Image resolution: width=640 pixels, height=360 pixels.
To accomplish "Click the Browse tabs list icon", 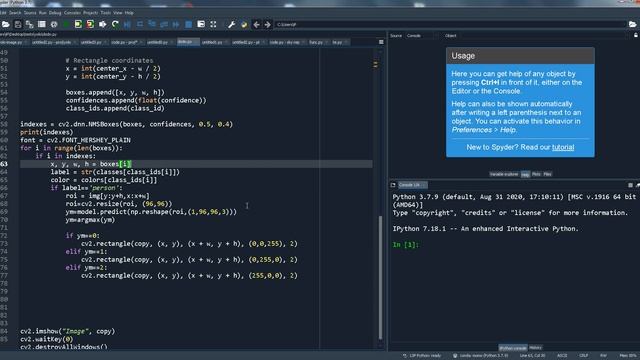I will click(42, 24).
